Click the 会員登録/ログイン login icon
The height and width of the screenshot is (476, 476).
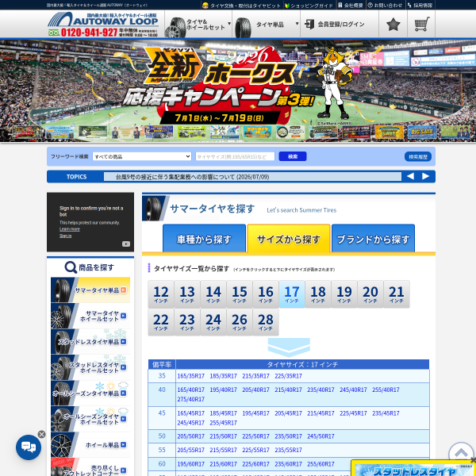(x=309, y=25)
